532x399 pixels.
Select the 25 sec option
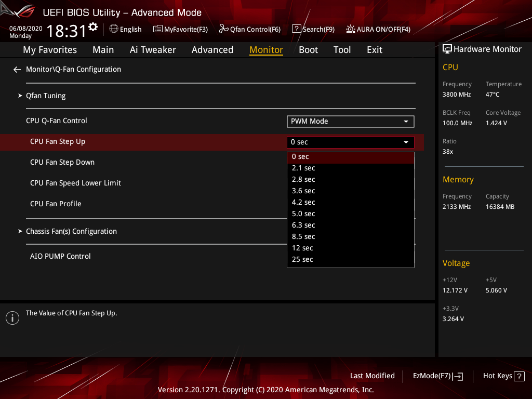click(351, 260)
